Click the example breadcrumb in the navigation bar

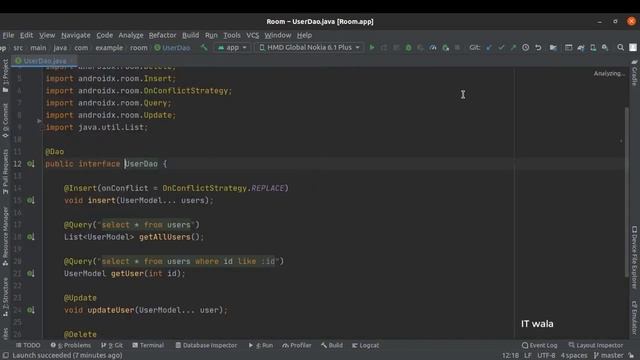[109, 48]
